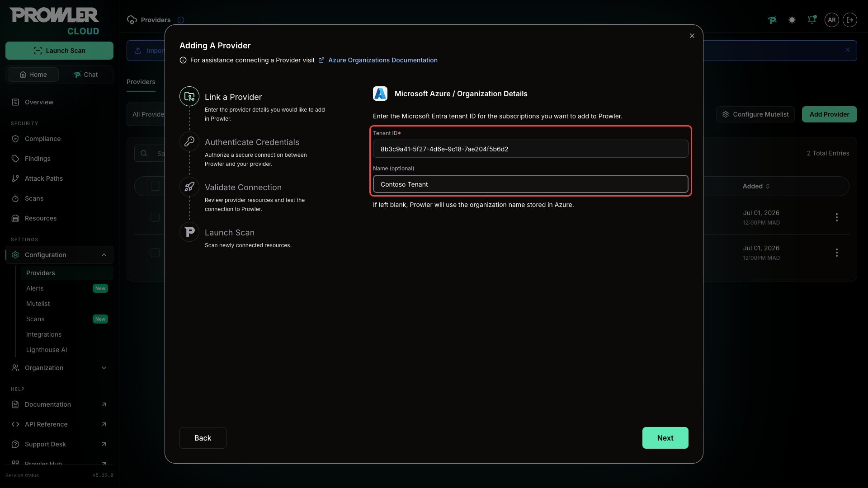Click the Tenant ID input field

pyautogui.click(x=530, y=149)
